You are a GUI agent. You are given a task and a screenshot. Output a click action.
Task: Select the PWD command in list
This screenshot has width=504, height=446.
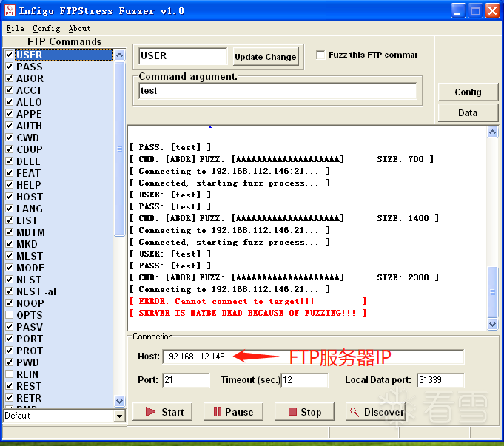(27, 362)
